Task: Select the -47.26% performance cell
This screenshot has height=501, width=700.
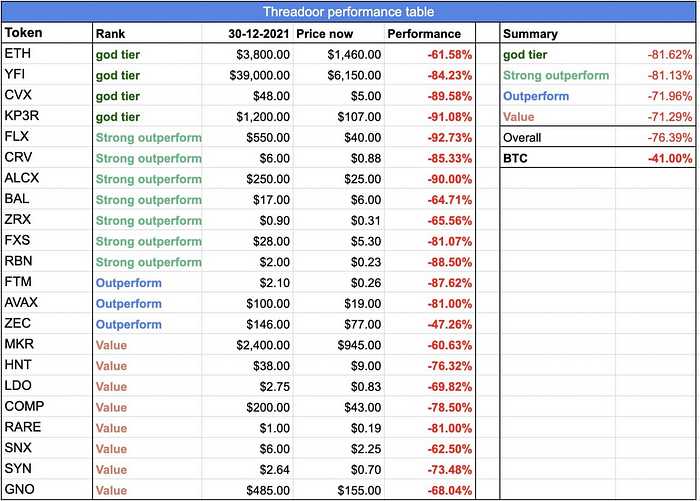Action: coord(429,324)
